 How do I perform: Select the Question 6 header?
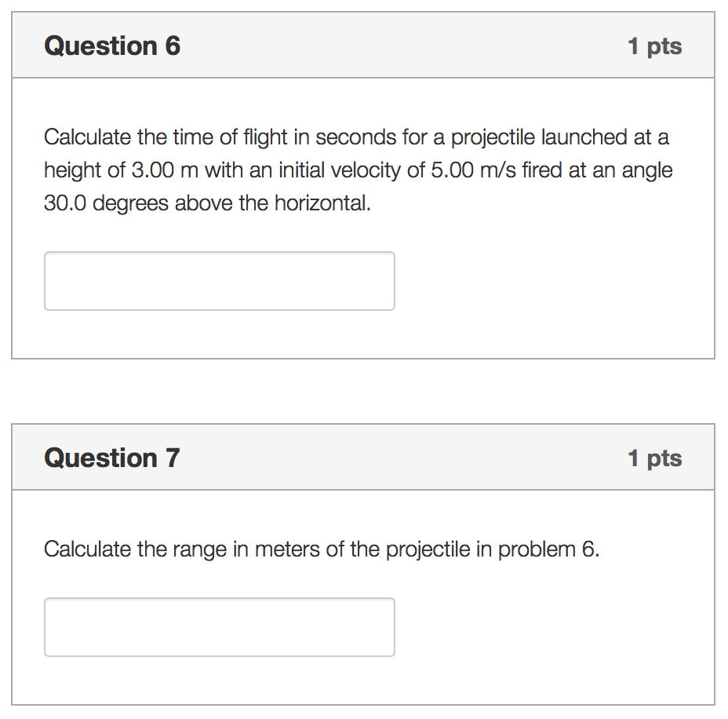tap(111, 46)
